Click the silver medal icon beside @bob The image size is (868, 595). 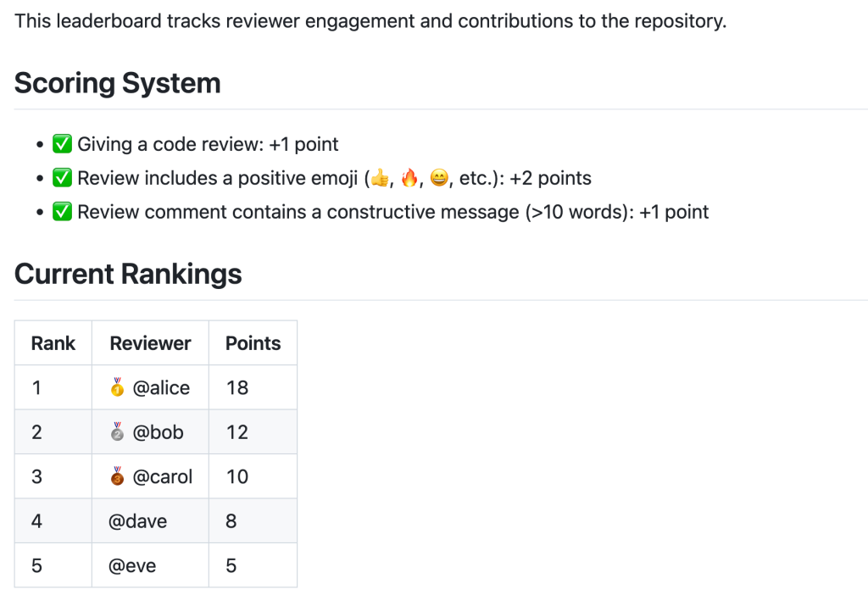click(x=118, y=432)
